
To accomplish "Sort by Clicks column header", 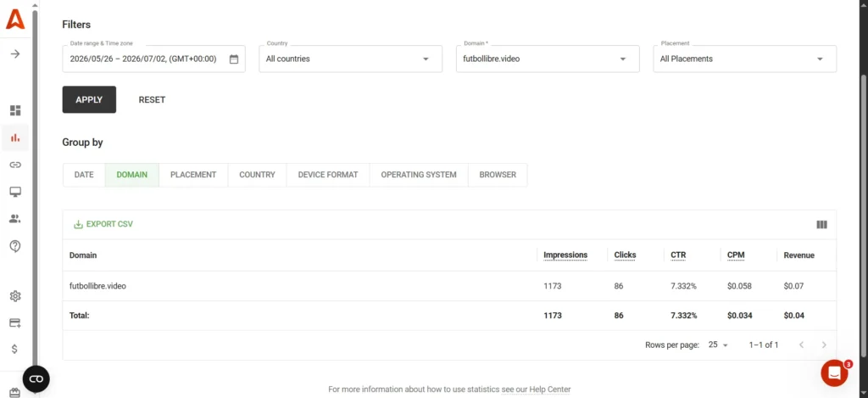I will [x=625, y=255].
